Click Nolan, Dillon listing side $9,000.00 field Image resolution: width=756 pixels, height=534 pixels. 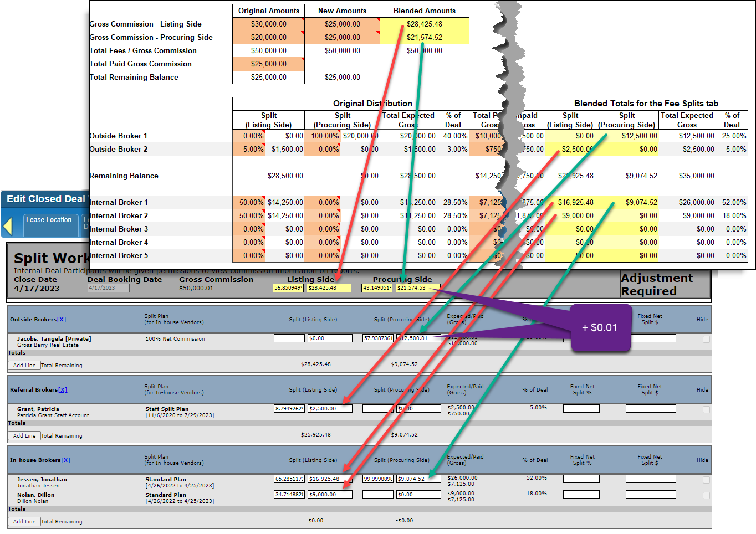330,495
